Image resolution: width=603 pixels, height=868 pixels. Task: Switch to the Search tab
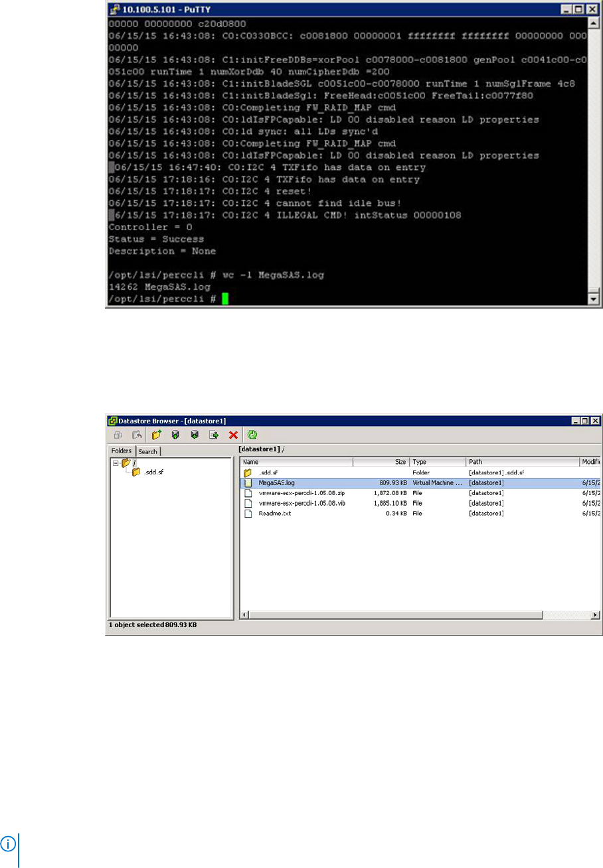148,451
